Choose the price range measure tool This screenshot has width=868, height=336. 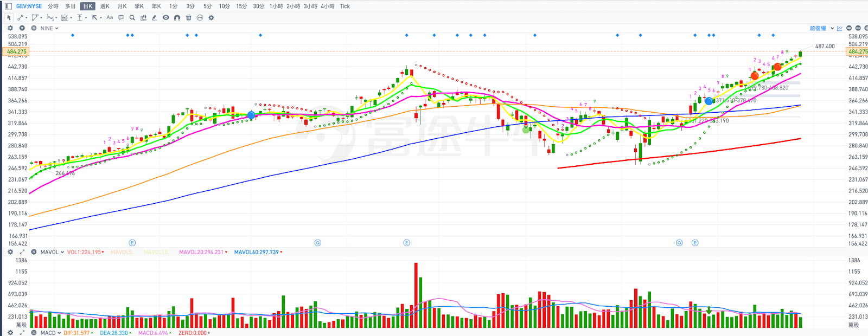(x=80, y=17)
